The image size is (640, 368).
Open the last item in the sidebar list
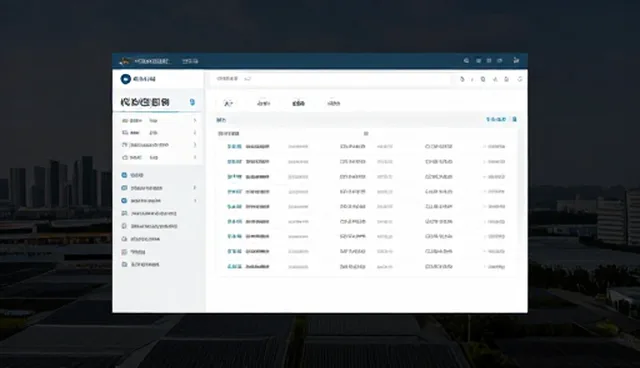coord(140,264)
